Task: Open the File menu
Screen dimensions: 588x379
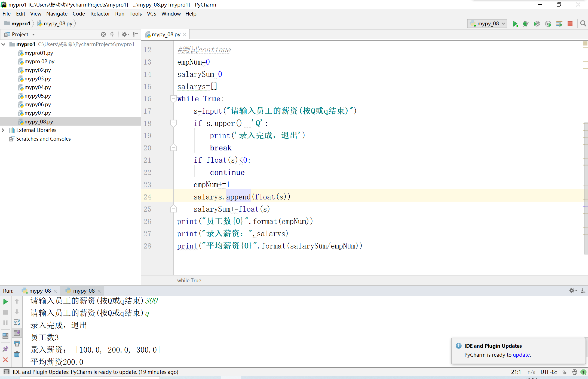Action: (x=6, y=14)
